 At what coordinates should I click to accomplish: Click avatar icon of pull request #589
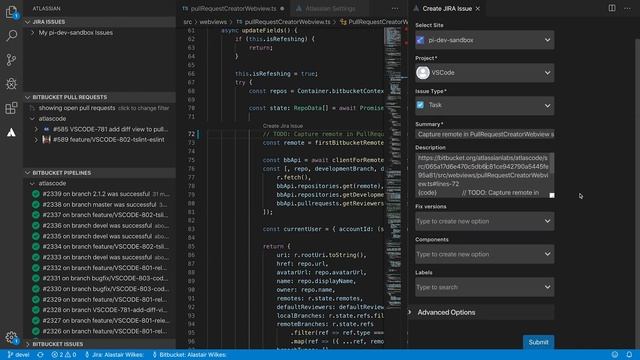click(x=46, y=140)
